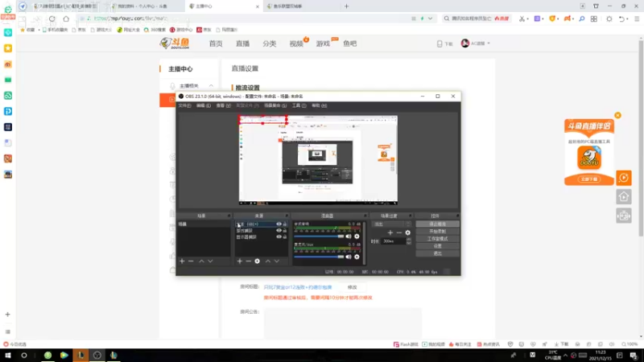Open Douyu 直播 navigation link

tap(243, 43)
